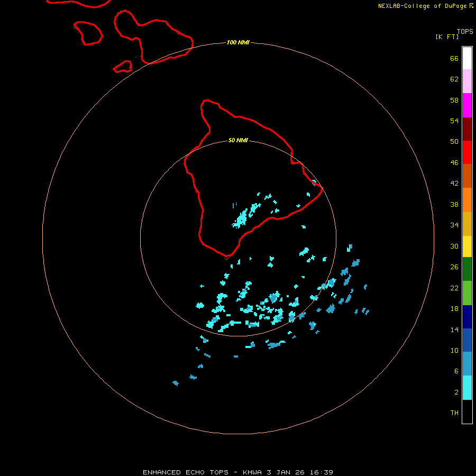Click the 30 legend value
The height and width of the screenshot is (476, 476).
point(454,246)
